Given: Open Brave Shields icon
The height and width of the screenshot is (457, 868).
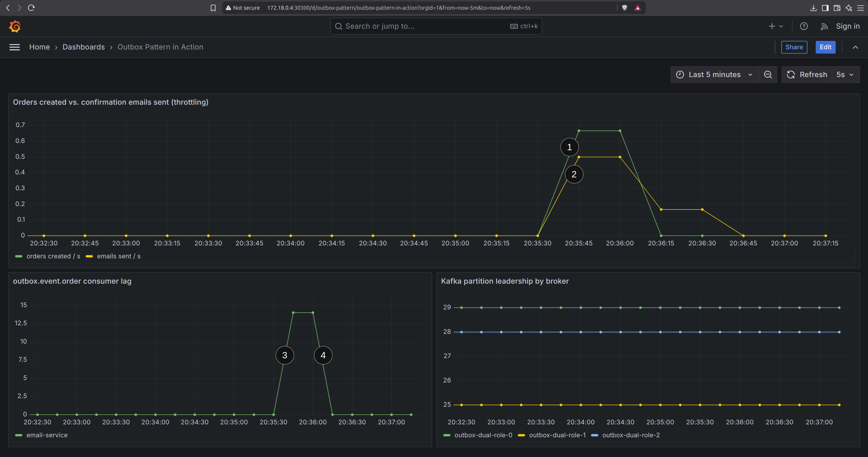Looking at the screenshot, I should [624, 8].
